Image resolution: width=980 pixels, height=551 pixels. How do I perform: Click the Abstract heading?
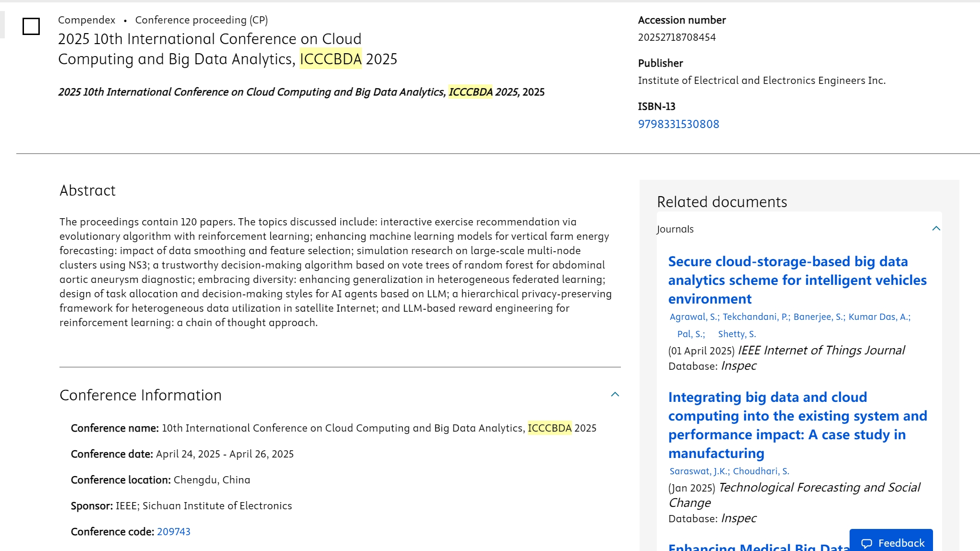88,191
